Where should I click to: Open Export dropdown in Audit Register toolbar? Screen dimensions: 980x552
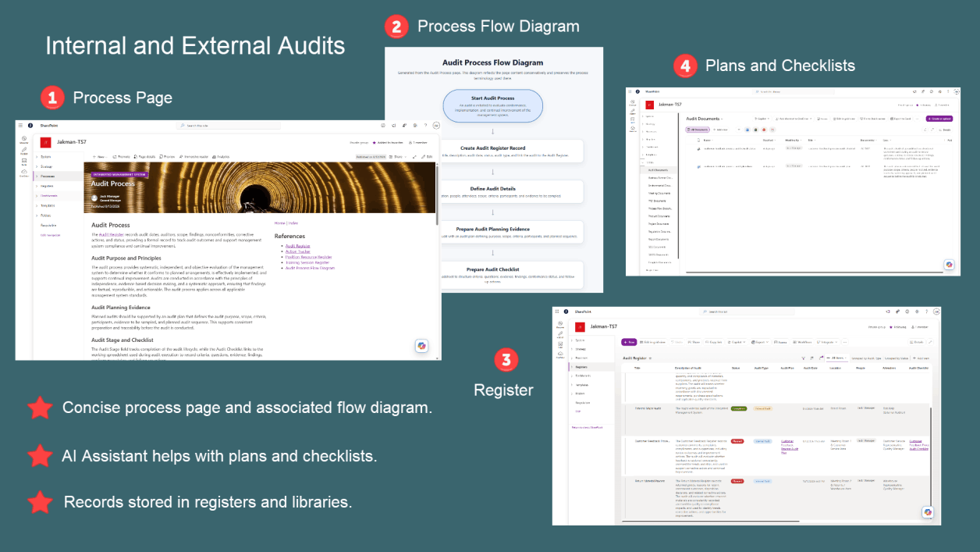(x=760, y=342)
